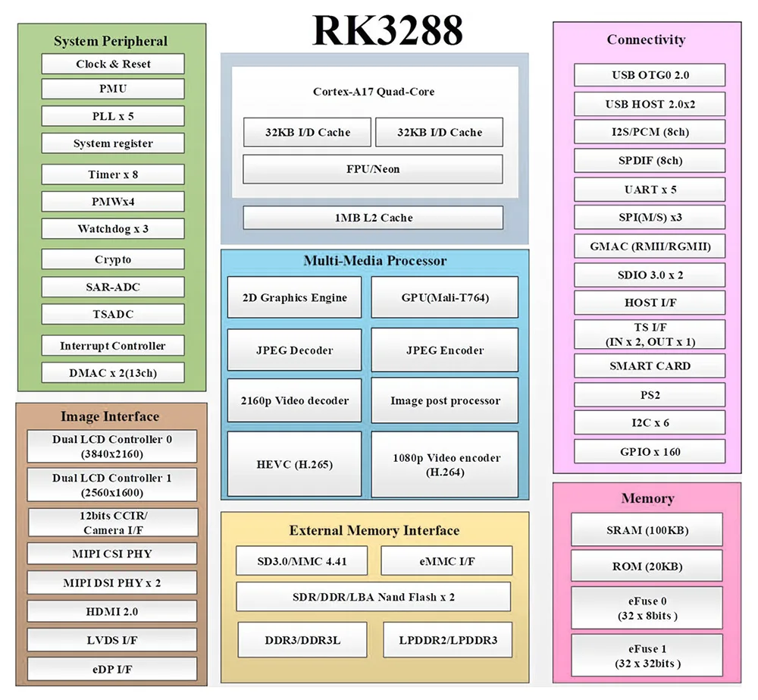Select the GPU(Mali-T764) block
This screenshot has height=700, width=758.
coord(445,297)
